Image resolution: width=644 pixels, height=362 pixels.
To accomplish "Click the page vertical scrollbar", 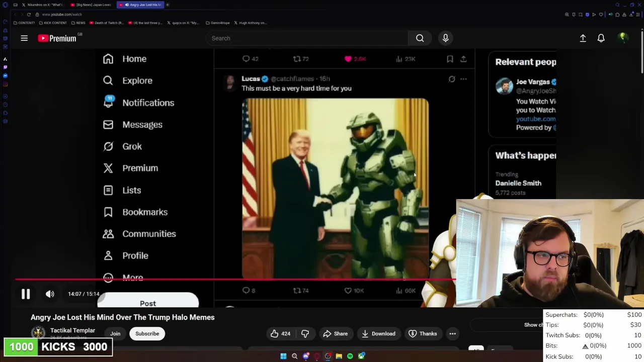I will click(642, 53).
